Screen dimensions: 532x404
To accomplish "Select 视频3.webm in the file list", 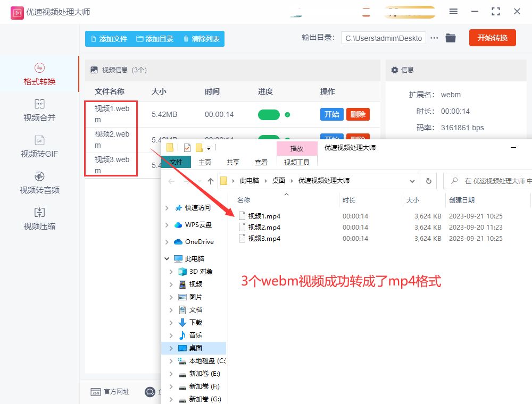I will point(112,165).
